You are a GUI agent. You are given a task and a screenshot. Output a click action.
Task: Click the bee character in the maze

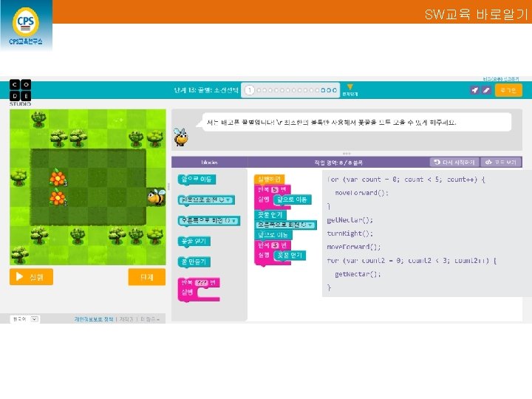[x=157, y=197]
